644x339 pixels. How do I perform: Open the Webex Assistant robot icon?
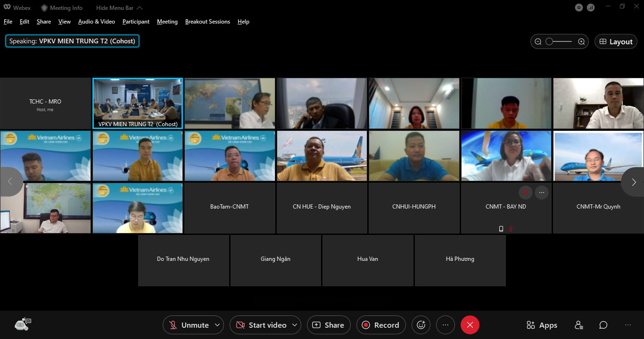tap(22, 324)
